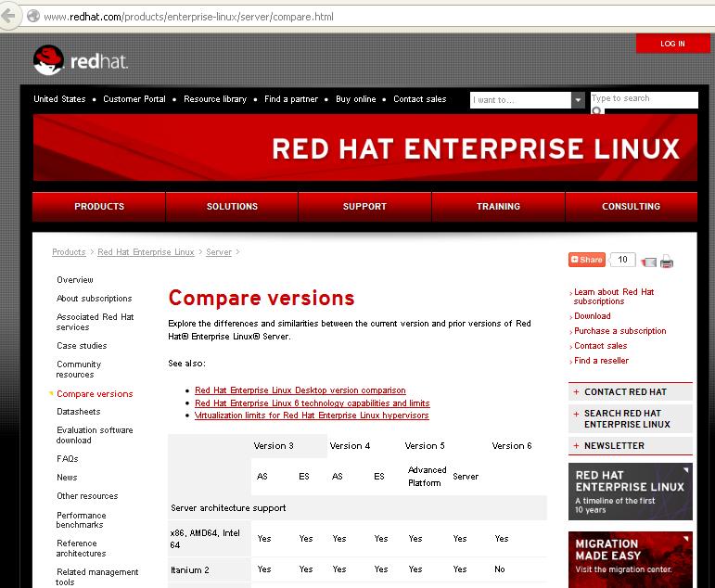Click the 'Advanced Platform' sub-header
Viewport: 715px width, 588px height.
(x=427, y=476)
